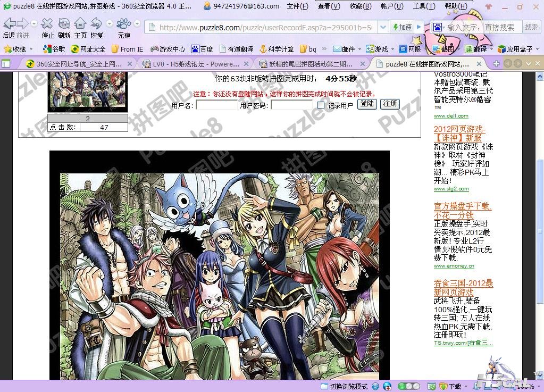Click the skin shirt icon in title bar
Image resolution: width=544 pixels, height=392 pixels.
[489, 6]
